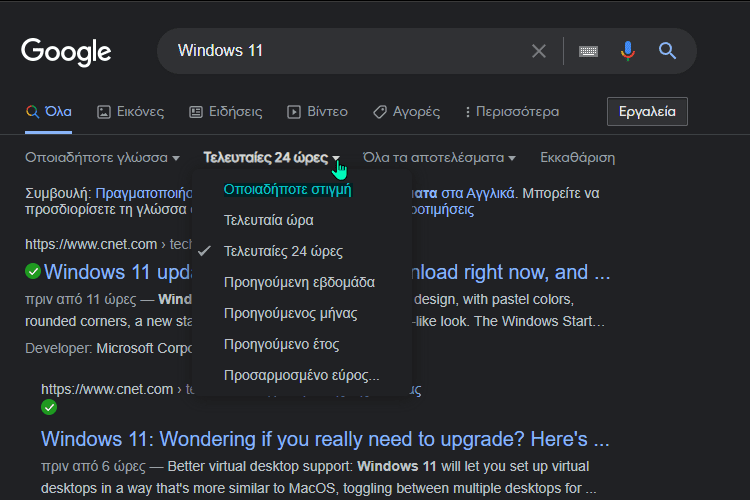Image resolution: width=750 pixels, height=500 pixels.
Task: Click the Google logo
Action: (x=66, y=52)
